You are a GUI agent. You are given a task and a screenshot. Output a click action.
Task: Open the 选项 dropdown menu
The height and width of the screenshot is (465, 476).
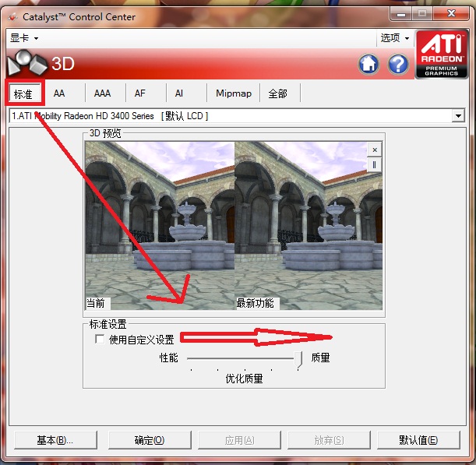click(x=395, y=38)
